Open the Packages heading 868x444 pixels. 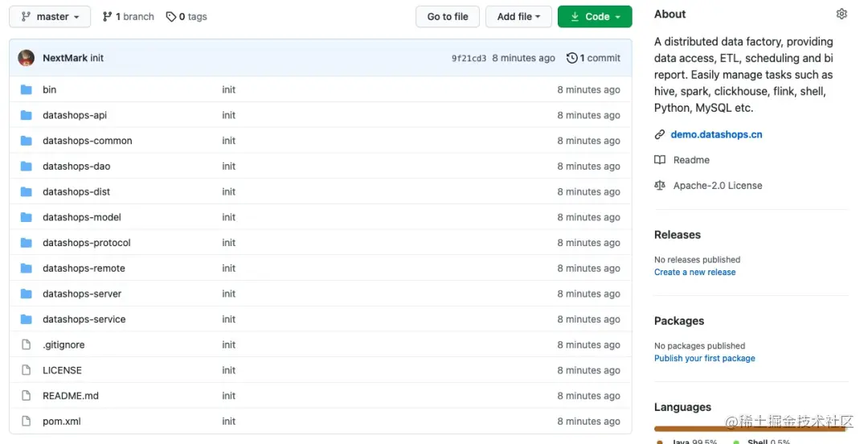coord(679,321)
